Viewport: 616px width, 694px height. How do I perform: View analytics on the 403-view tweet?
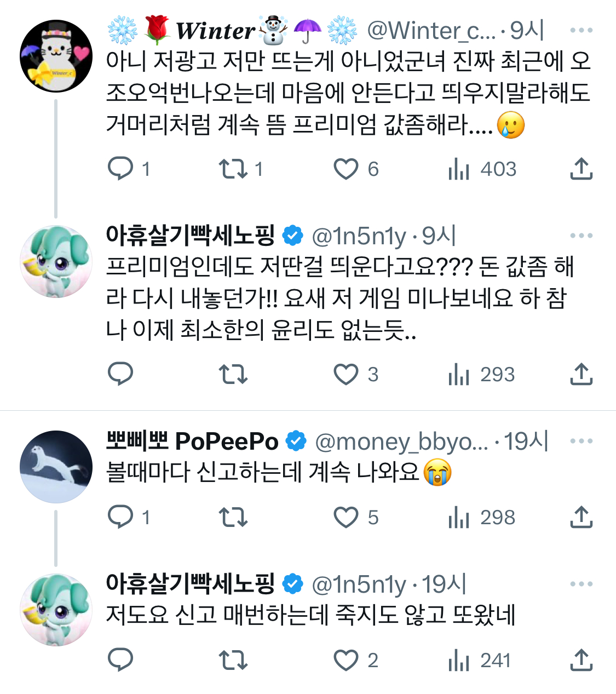click(x=460, y=169)
